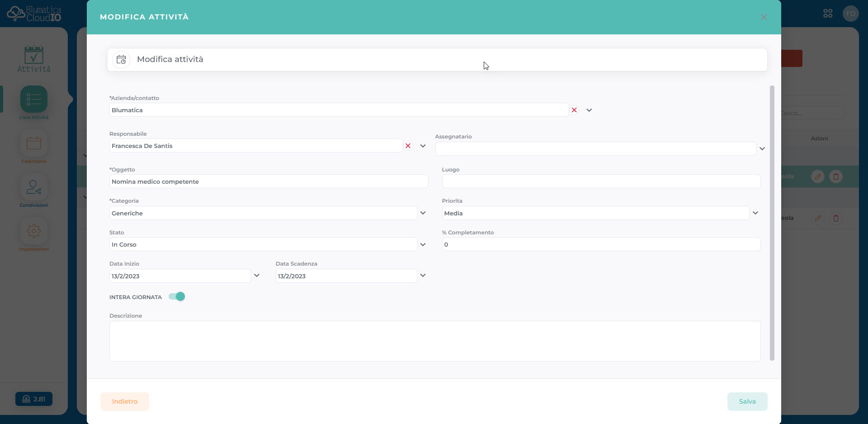Open the apps grid icon at top right
The width and height of the screenshot is (868, 424).
828,14
